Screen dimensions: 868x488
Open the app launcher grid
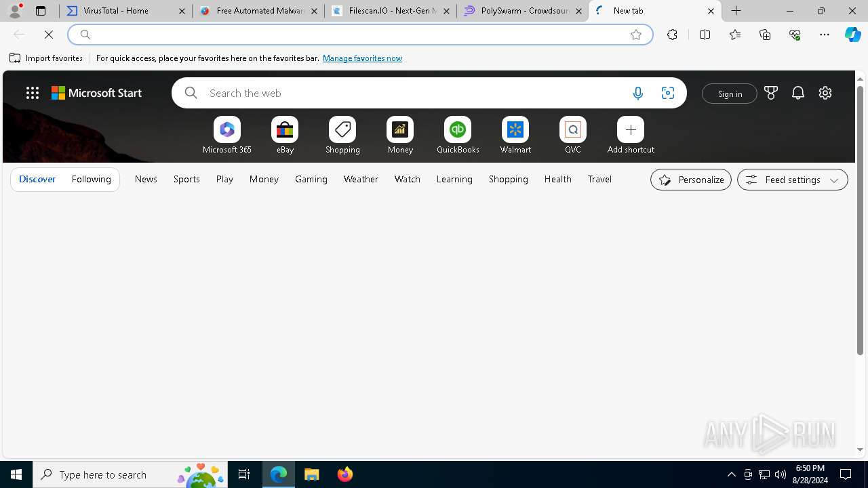tap(33, 94)
